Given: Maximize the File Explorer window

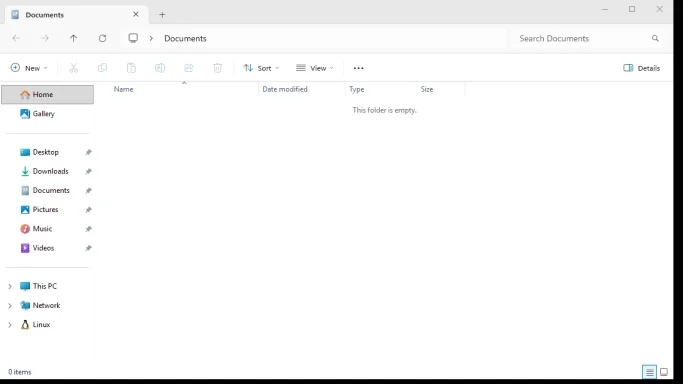Looking at the screenshot, I should (632, 9).
